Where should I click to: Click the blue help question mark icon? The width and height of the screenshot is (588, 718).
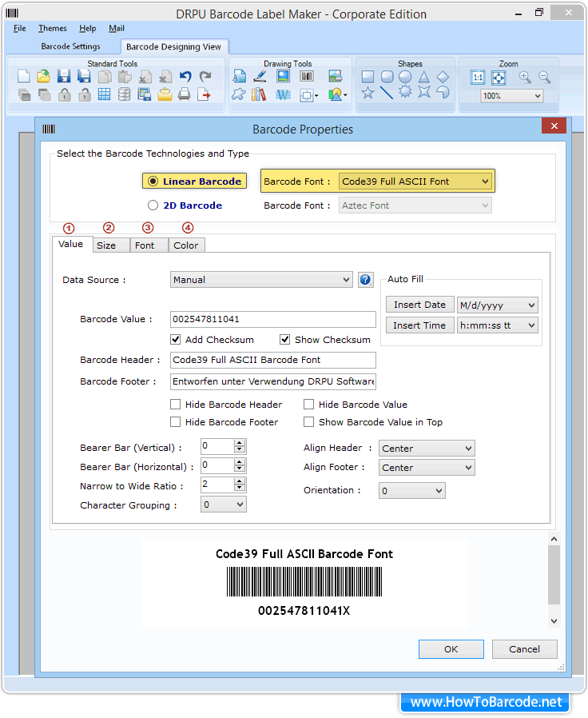pos(365,279)
